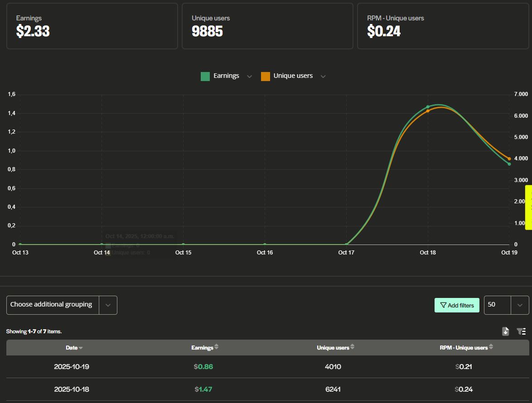This screenshot has width=532, height=403.
Task: Open the page size dropdown showing 50
Action: point(519,305)
